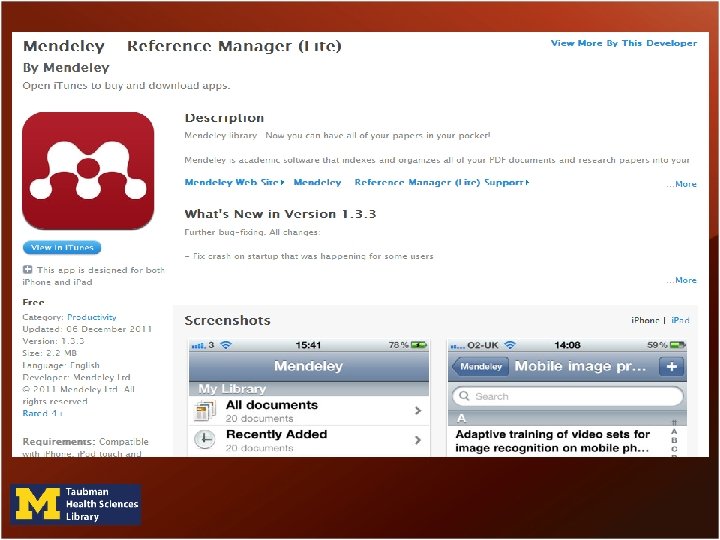
Task: Click the Mobile image pr... title bar
Action: tap(580, 366)
